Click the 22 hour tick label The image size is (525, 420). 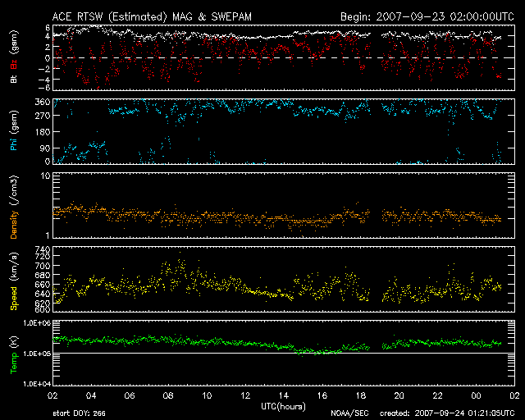point(436,395)
